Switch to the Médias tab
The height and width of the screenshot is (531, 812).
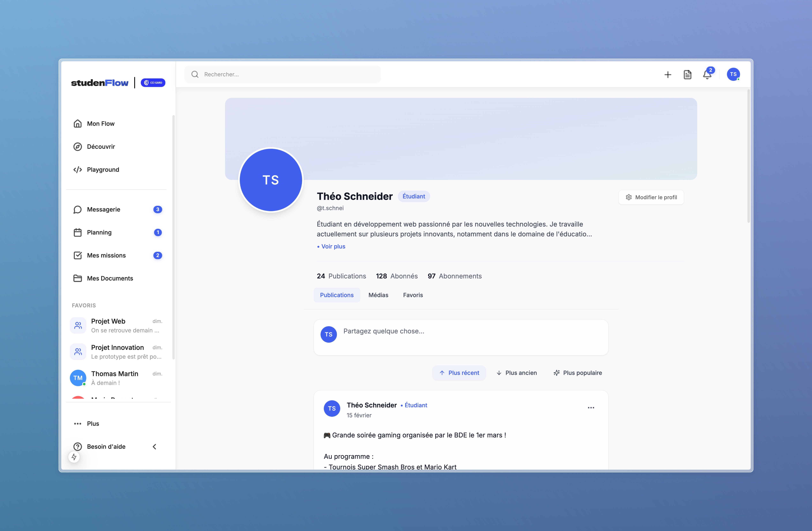pos(378,295)
